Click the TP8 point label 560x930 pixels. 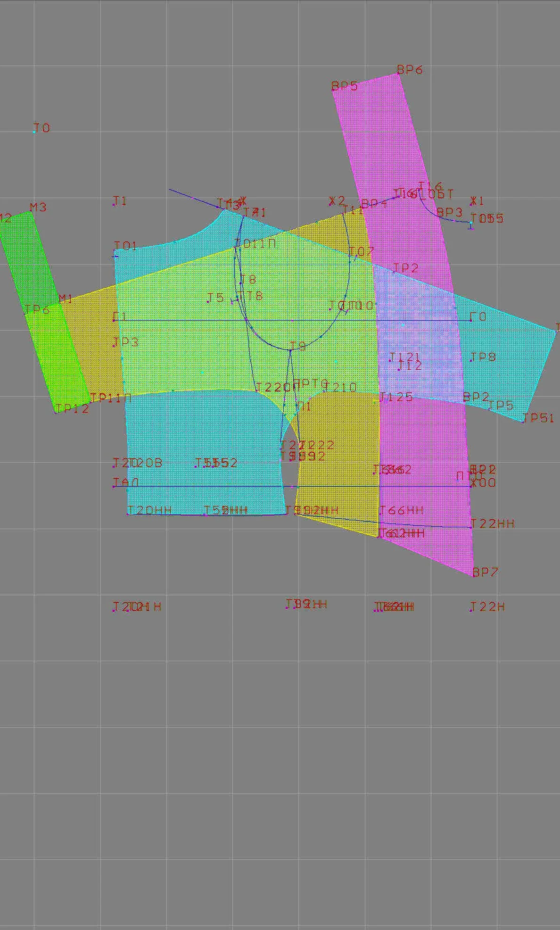[483, 357]
